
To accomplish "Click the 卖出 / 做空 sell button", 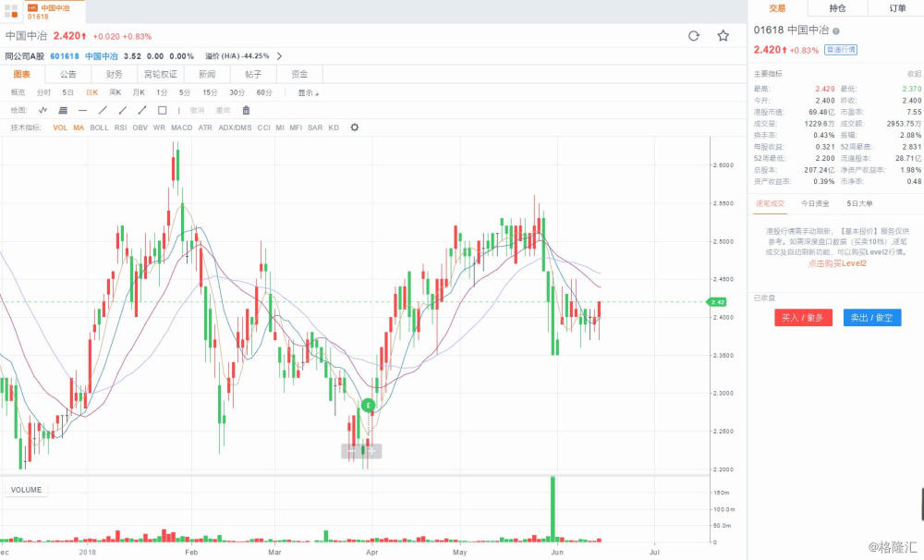I will (871, 318).
